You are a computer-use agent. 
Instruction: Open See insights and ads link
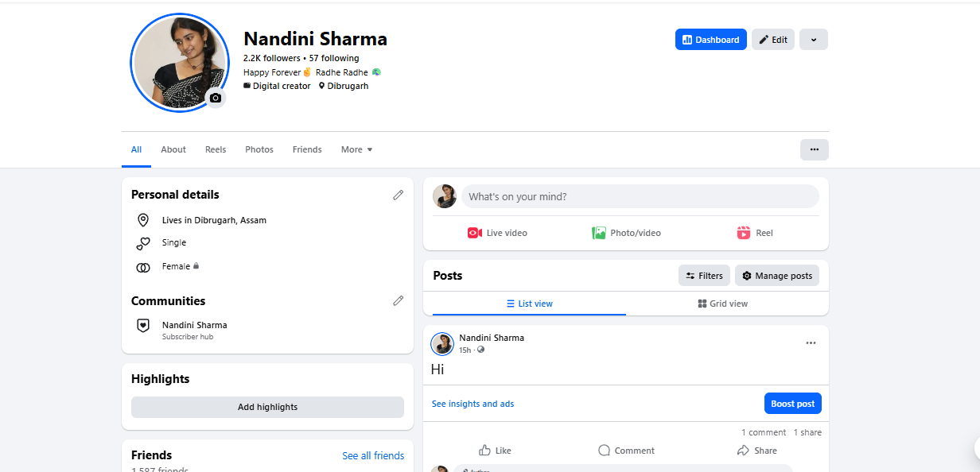pos(472,404)
